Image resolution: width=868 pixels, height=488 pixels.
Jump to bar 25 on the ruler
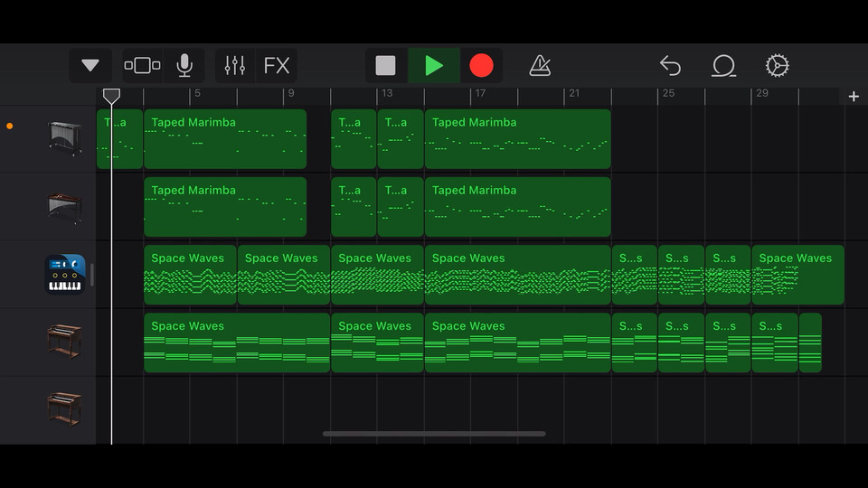coord(668,93)
